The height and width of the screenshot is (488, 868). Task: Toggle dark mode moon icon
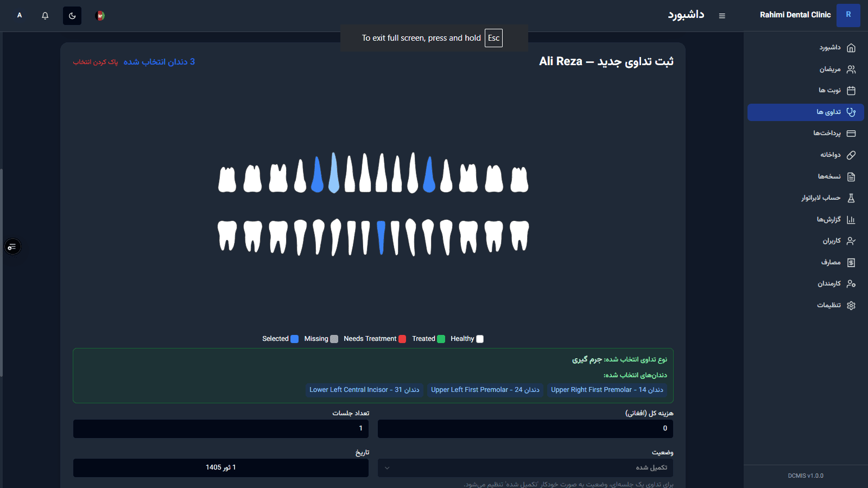[x=72, y=16]
